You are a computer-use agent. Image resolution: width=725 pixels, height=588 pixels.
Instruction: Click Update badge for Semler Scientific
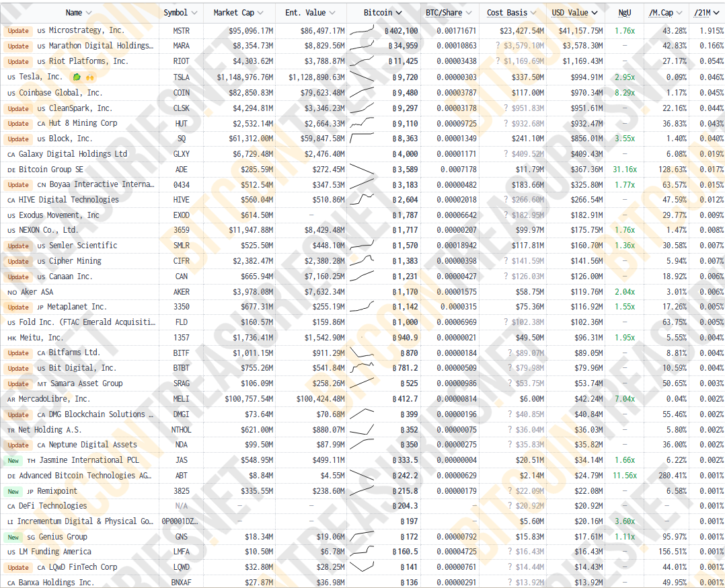pyautogui.click(x=19, y=246)
